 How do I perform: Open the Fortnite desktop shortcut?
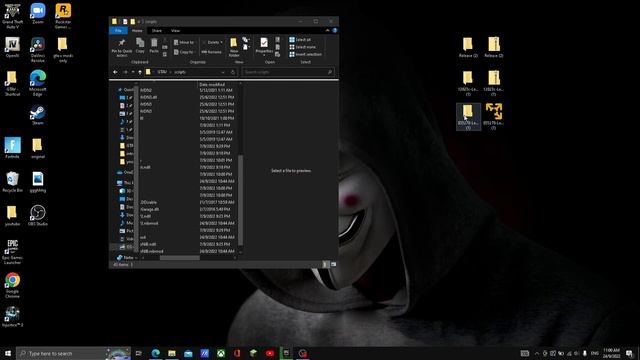click(x=12, y=148)
